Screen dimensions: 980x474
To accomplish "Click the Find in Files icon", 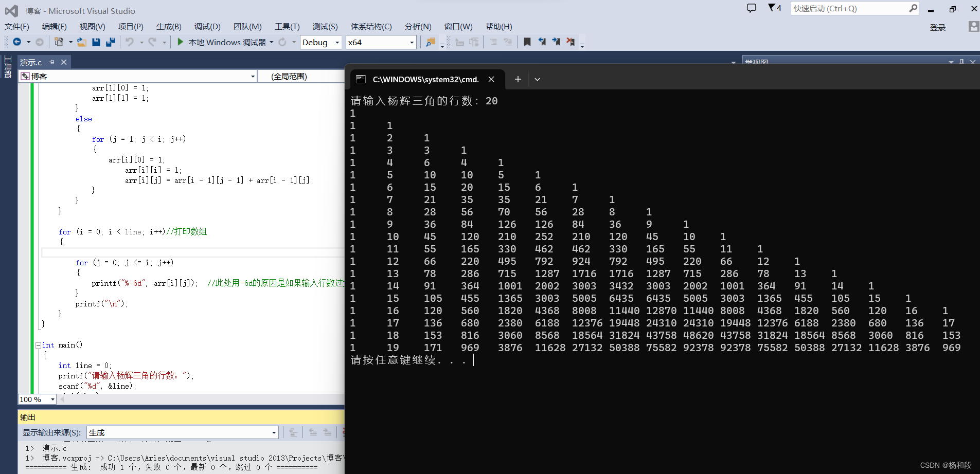I will pyautogui.click(x=431, y=42).
